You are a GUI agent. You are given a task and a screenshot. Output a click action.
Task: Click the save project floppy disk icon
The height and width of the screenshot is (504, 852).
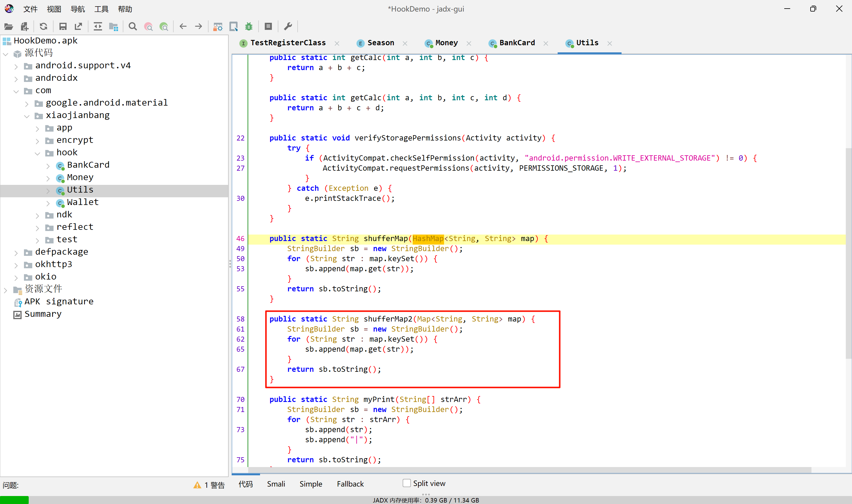(x=63, y=27)
